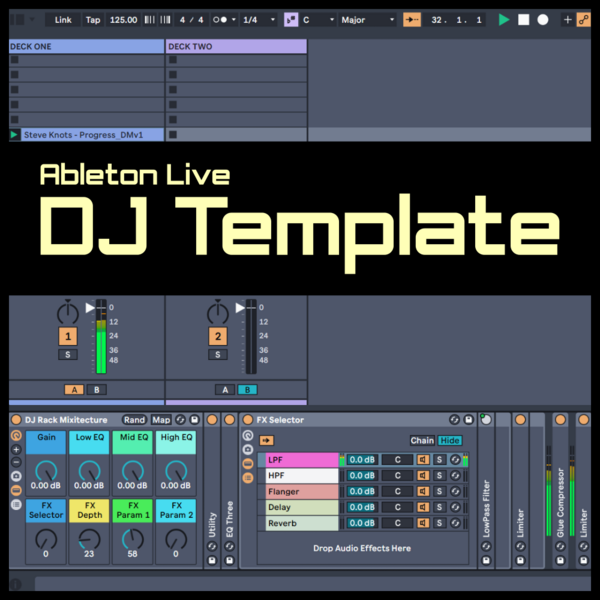Stop playback with the square Stop button
This screenshot has height=600, width=600.
(x=523, y=20)
